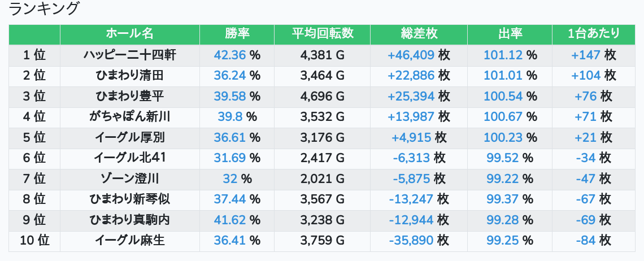This screenshot has height=261, width=644.
Task: Click the ランキング heading
Action: [45, 9]
